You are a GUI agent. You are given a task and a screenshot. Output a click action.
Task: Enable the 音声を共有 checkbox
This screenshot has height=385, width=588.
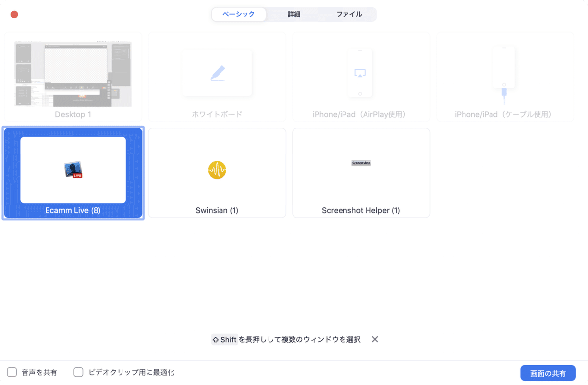[12, 372]
